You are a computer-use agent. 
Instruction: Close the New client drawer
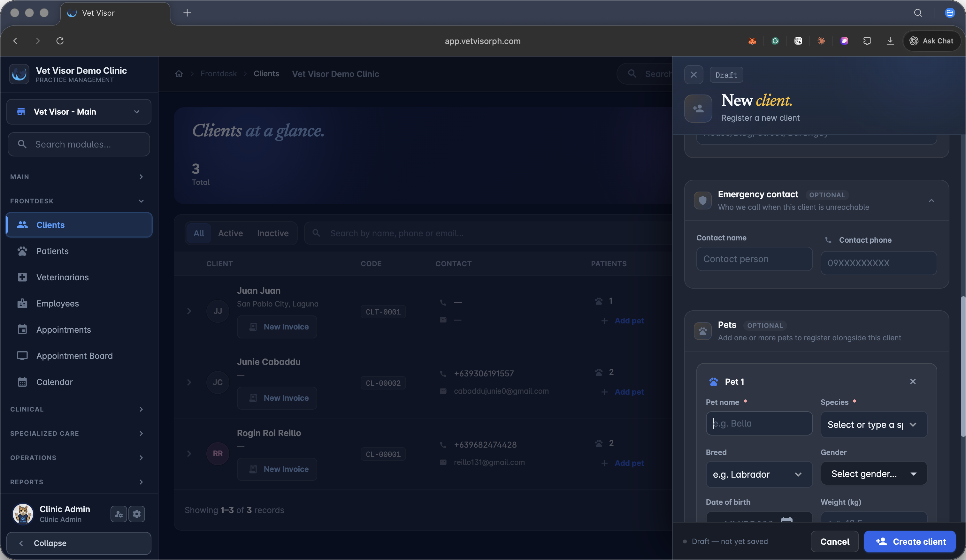click(694, 75)
